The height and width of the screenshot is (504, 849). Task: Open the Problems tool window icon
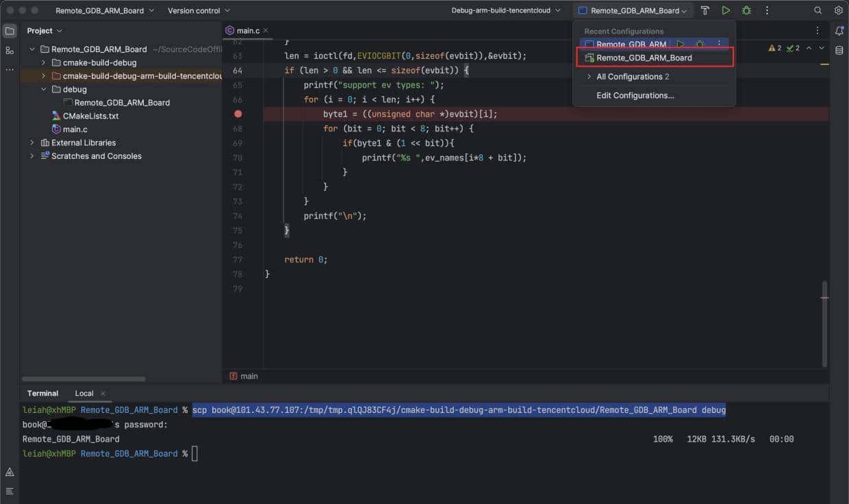(x=10, y=472)
